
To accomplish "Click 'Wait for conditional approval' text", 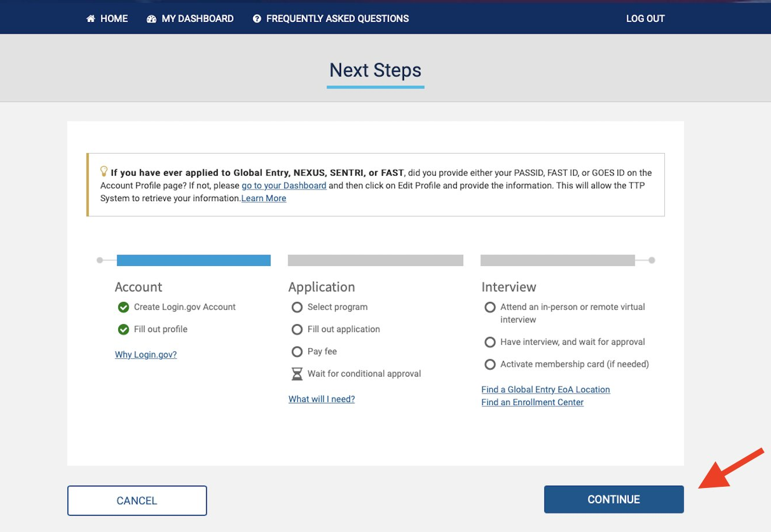I will [364, 374].
